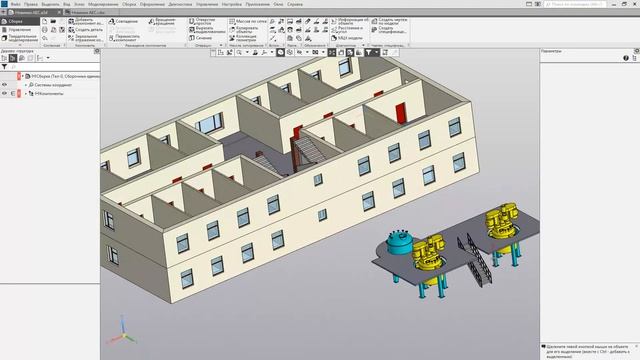This screenshot has width=640, height=360.
Task: Apply the Совпадение mate constraint
Action: click(x=123, y=21)
